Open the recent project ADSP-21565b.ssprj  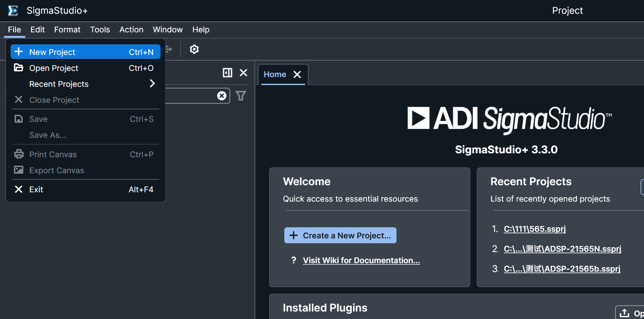coord(562,269)
